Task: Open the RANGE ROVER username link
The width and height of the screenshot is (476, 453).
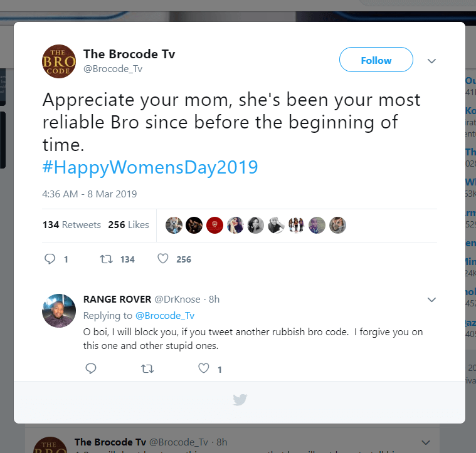Action: 117,299
